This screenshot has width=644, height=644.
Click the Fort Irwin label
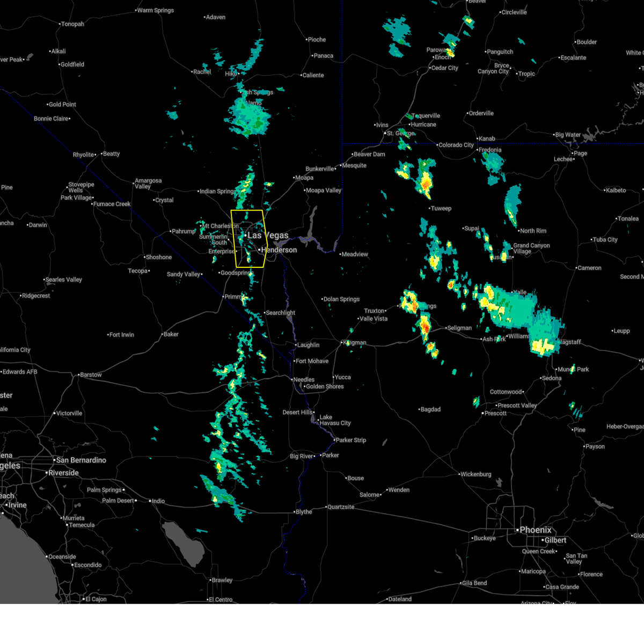pos(122,335)
